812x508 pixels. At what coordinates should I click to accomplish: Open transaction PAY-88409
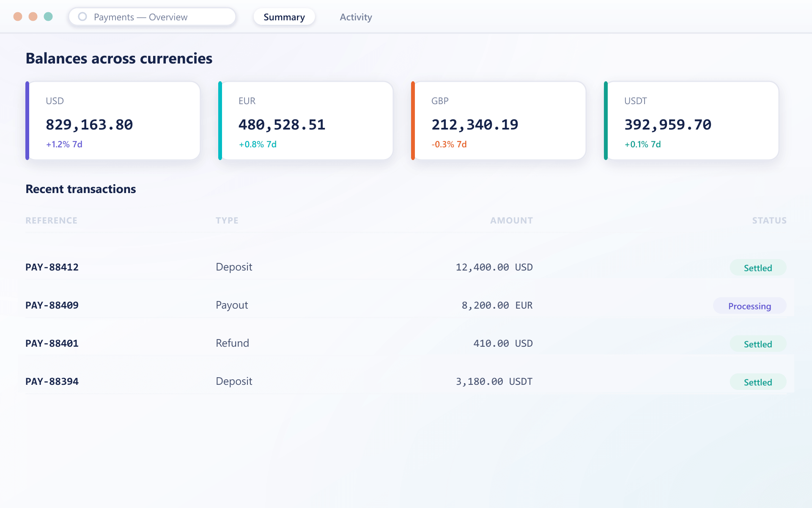(52, 305)
